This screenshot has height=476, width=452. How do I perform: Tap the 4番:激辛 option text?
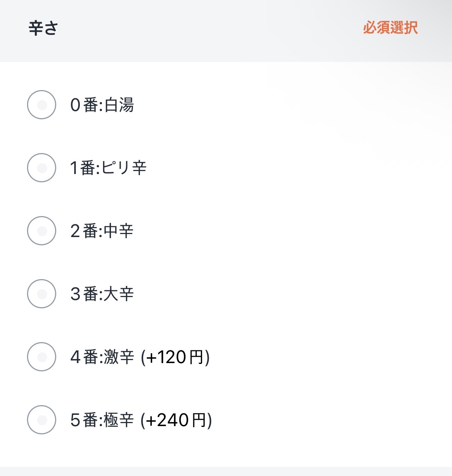pos(102,357)
